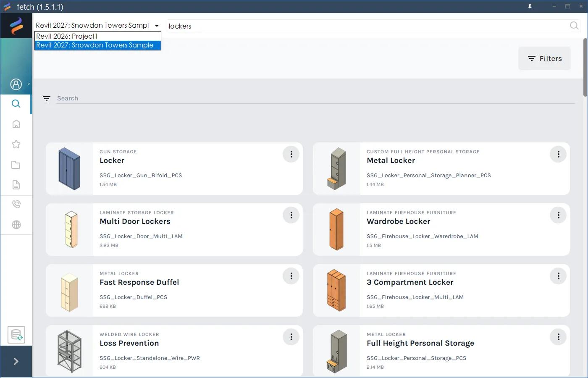Expand the sidebar with chevron arrow
Viewport: 588px width, 378px height.
(16, 361)
